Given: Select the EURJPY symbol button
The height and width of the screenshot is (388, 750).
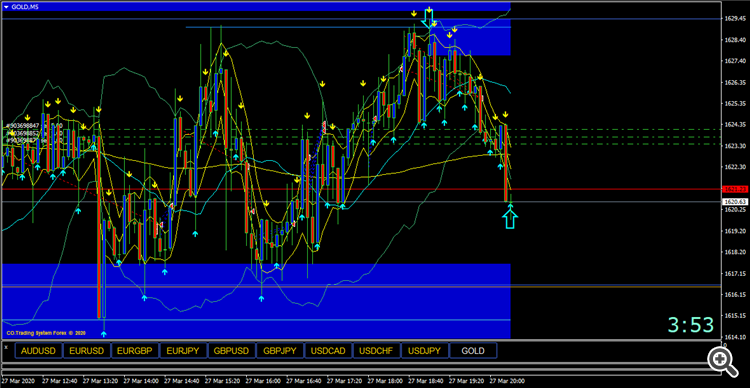Looking at the screenshot, I should (183, 351).
